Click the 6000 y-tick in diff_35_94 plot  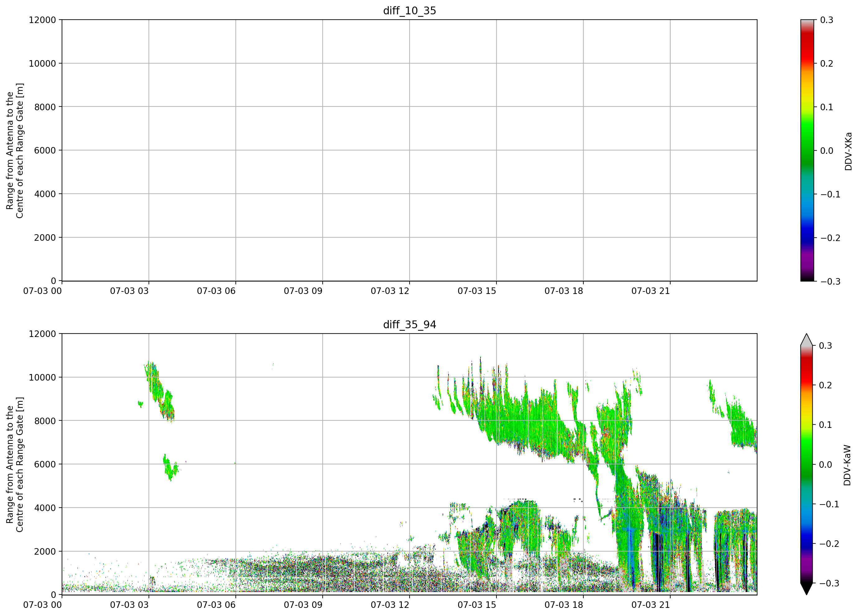click(x=45, y=464)
